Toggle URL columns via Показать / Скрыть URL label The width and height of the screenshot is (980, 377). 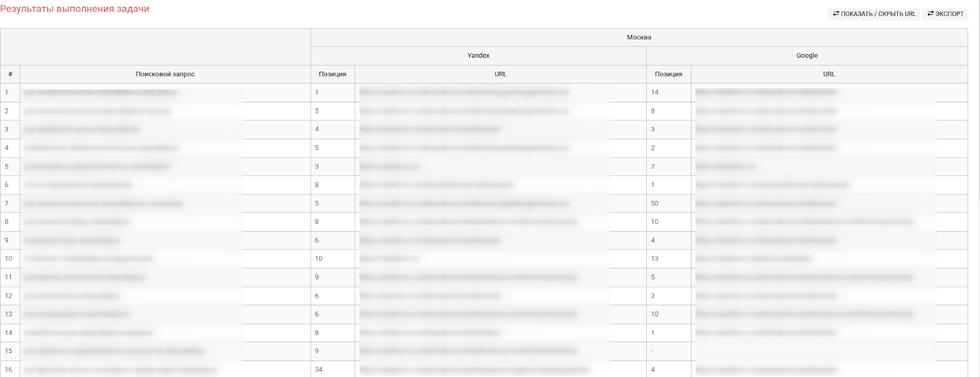878,14
